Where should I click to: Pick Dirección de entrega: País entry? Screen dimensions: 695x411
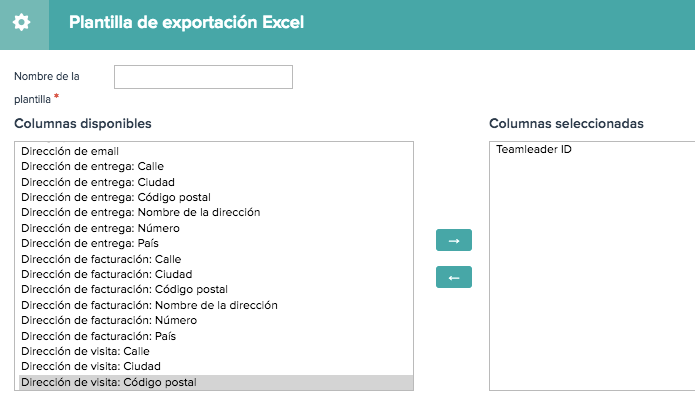click(x=216, y=243)
